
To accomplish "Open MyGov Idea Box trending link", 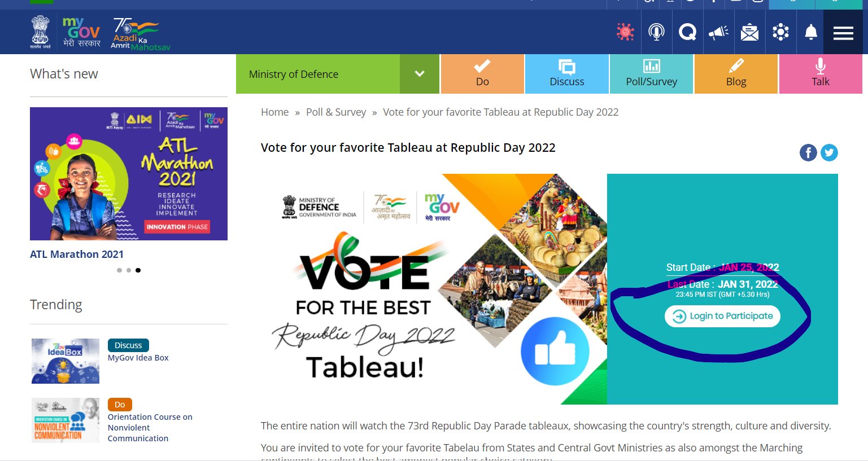I will click(138, 358).
